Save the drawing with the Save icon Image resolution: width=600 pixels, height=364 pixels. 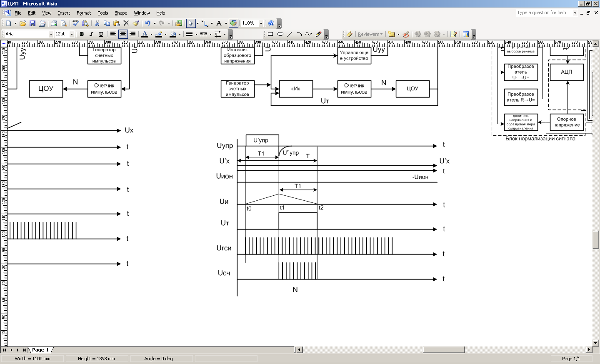32,23
